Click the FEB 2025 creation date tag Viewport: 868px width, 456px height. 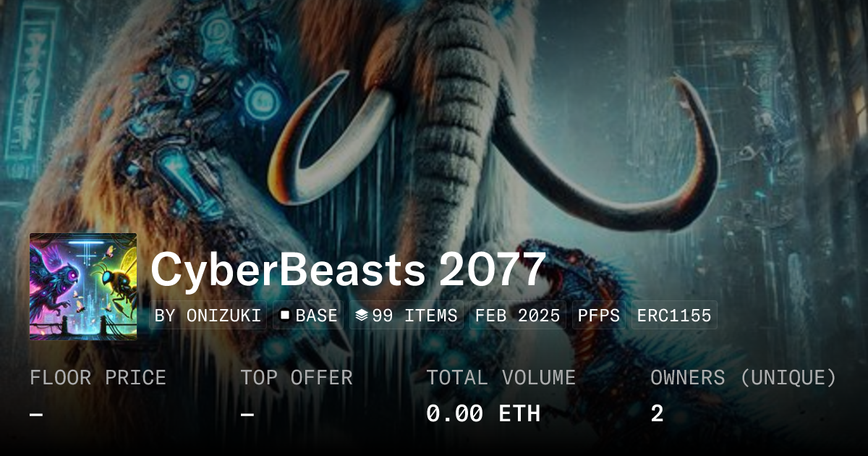coord(517,316)
